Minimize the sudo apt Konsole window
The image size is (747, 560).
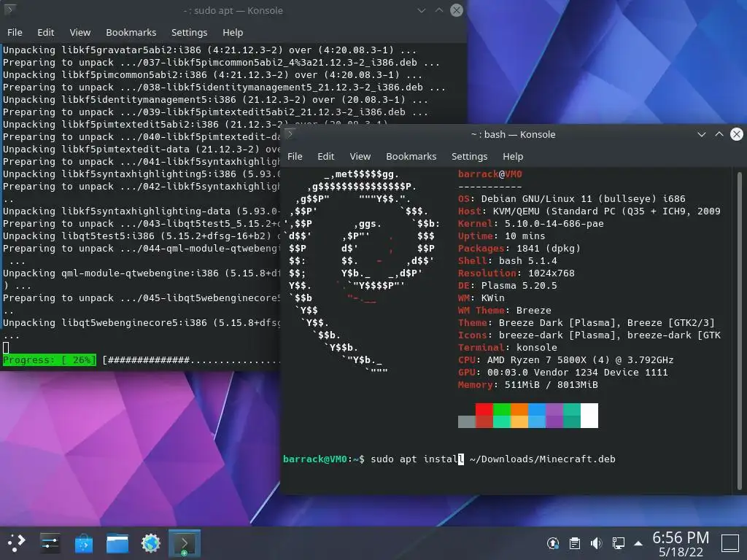pyautogui.click(x=421, y=10)
